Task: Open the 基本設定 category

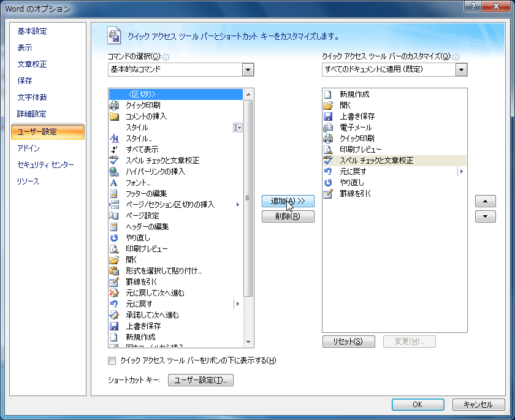Action: coord(32,31)
